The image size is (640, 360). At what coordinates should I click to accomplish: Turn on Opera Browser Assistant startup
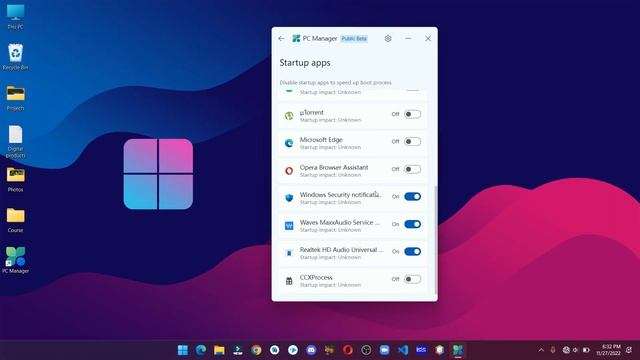tap(412, 169)
